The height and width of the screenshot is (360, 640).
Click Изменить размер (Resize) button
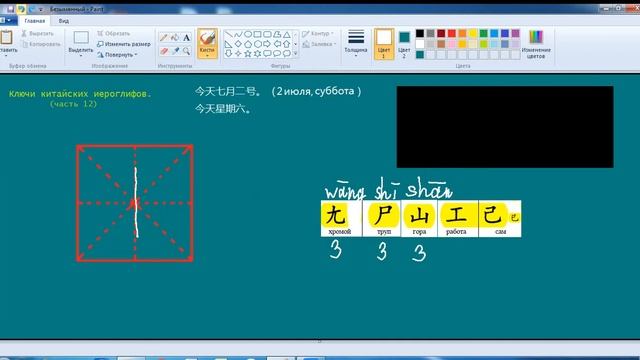pos(124,44)
